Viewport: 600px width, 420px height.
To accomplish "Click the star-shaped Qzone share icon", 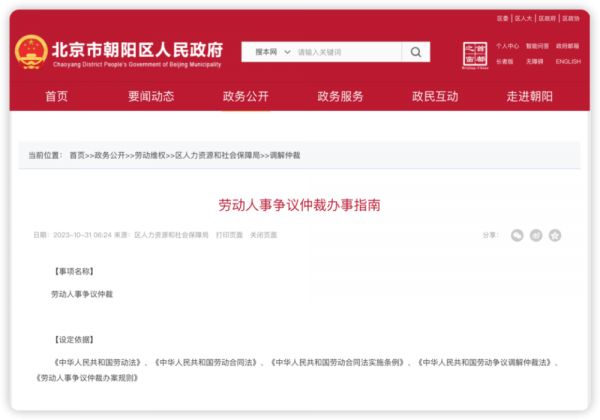I will [x=555, y=235].
